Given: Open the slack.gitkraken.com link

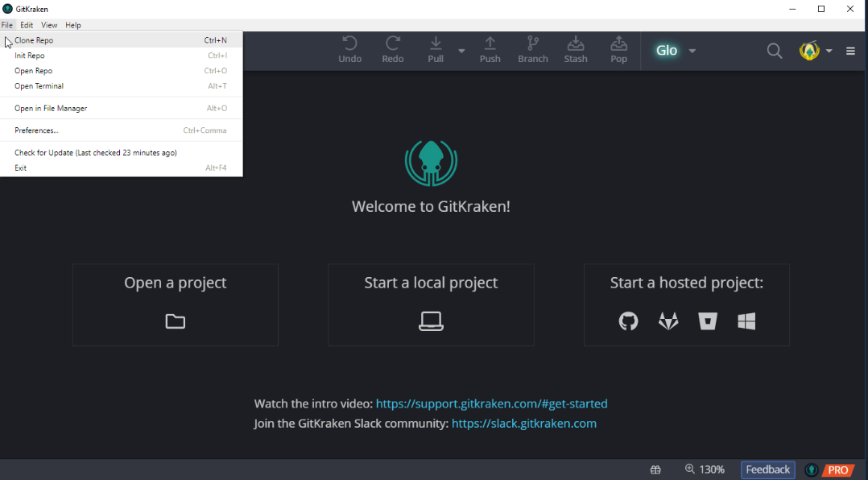Looking at the screenshot, I should (x=523, y=424).
